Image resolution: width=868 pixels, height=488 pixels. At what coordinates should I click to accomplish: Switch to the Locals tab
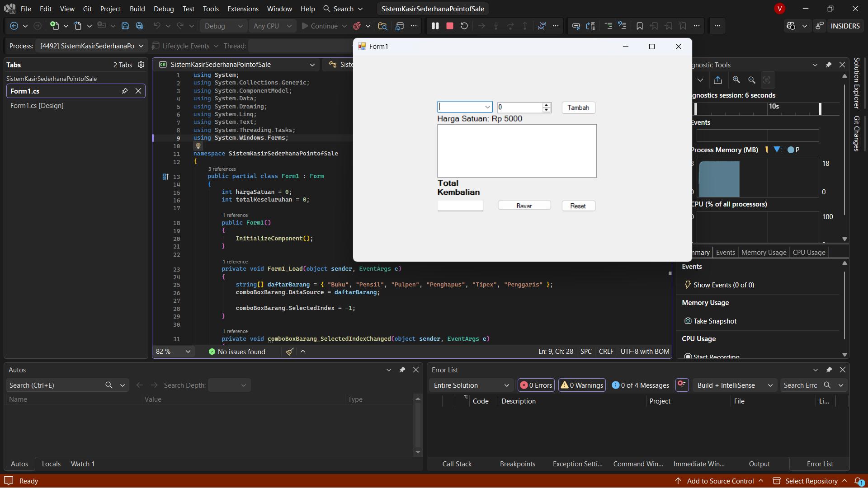coord(51,464)
